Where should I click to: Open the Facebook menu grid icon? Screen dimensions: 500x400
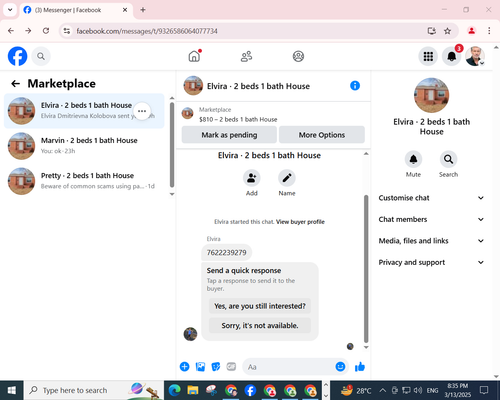click(428, 56)
